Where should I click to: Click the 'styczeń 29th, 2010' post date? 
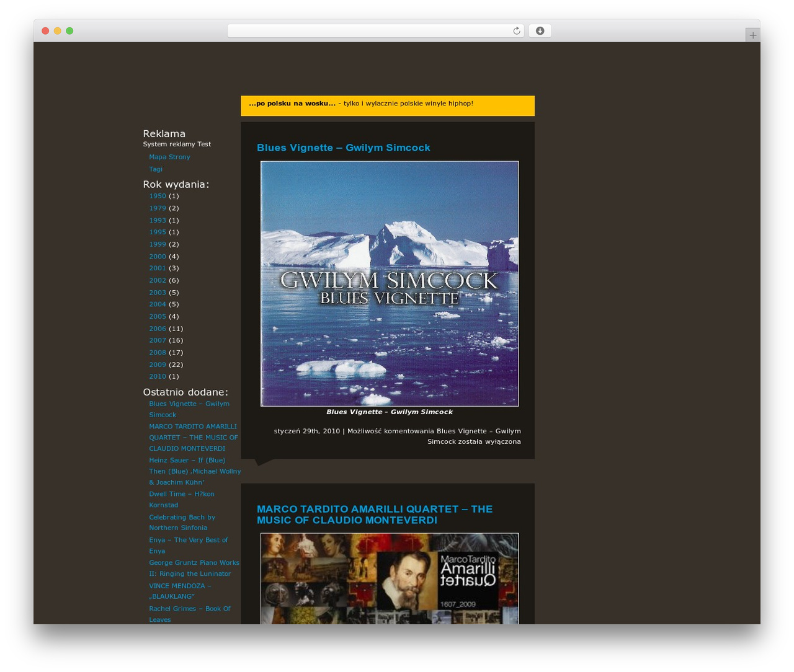[307, 431]
